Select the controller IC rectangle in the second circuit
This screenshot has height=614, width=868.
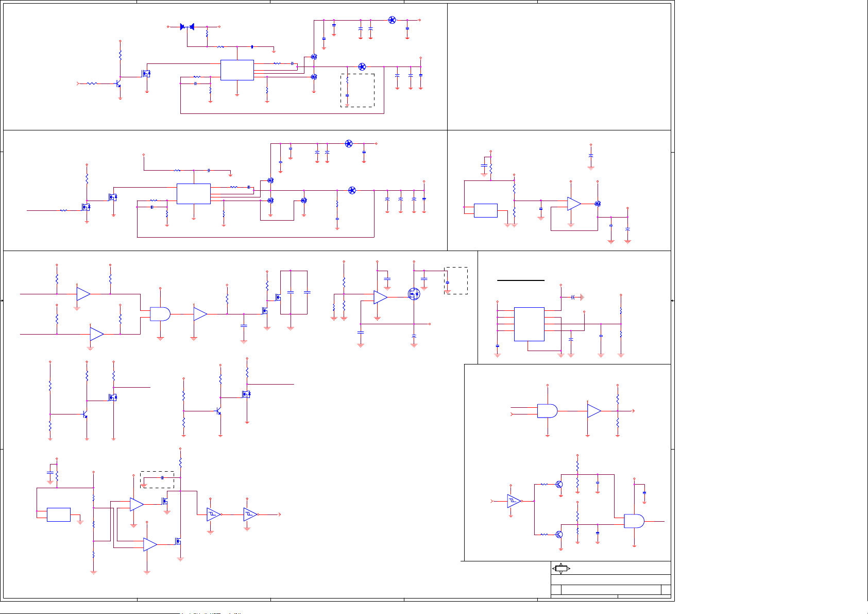194,194
